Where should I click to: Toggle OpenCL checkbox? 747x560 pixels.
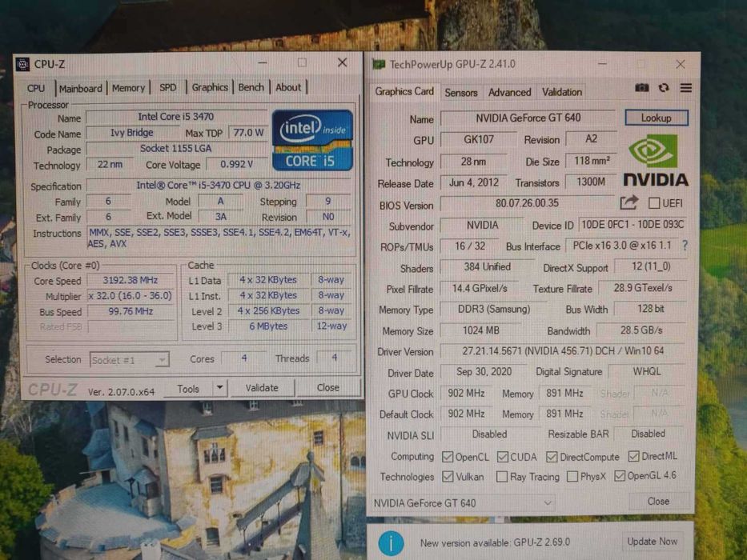[x=448, y=457]
